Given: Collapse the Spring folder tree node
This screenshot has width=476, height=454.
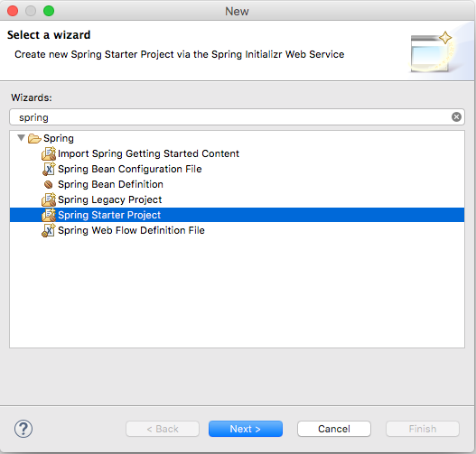Looking at the screenshot, I should [21, 138].
